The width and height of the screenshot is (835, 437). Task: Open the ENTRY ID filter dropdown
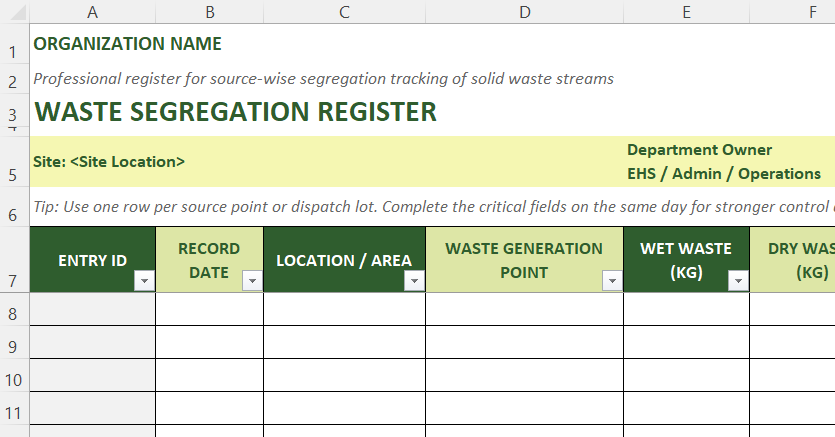coord(145,282)
